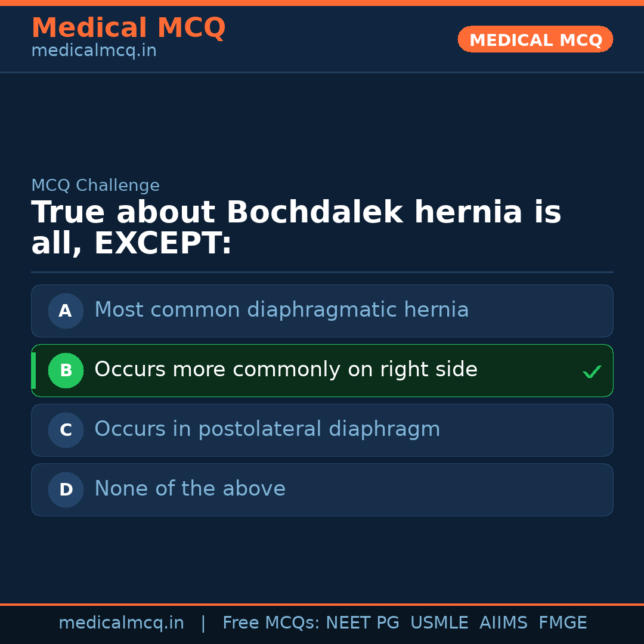Click the 'MCQ Challenge' label
The width and height of the screenshot is (644, 644).
coord(95,185)
